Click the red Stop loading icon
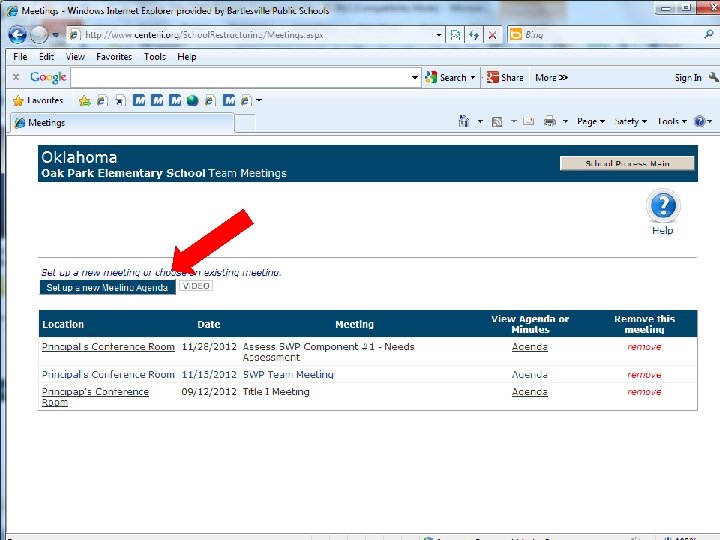Image resolution: width=720 pixels, height=540 pixels. pyautogui.click(x=492, y=35)
